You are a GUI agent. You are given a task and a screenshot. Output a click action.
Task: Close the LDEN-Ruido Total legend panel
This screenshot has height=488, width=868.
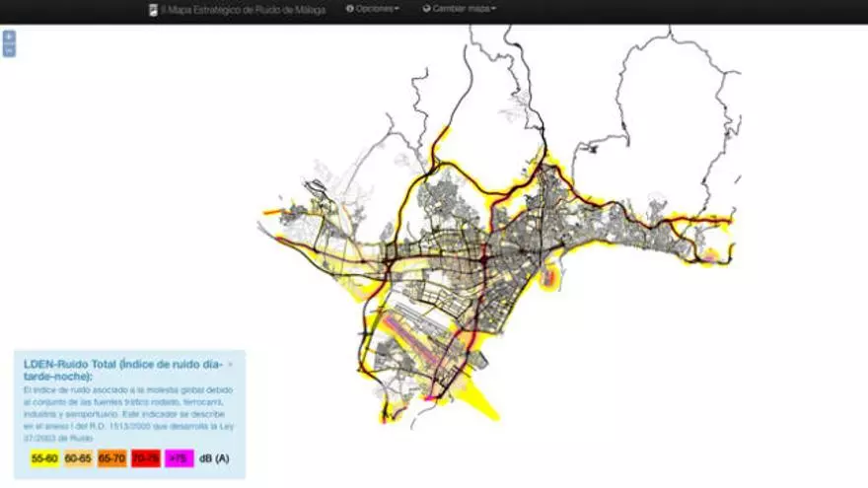pos(231,364)
